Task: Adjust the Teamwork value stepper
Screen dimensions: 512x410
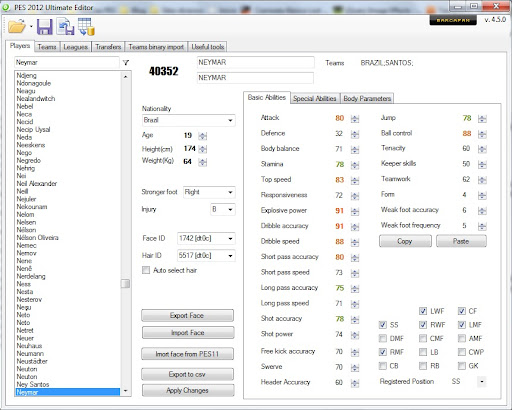Action: (482, 180)
